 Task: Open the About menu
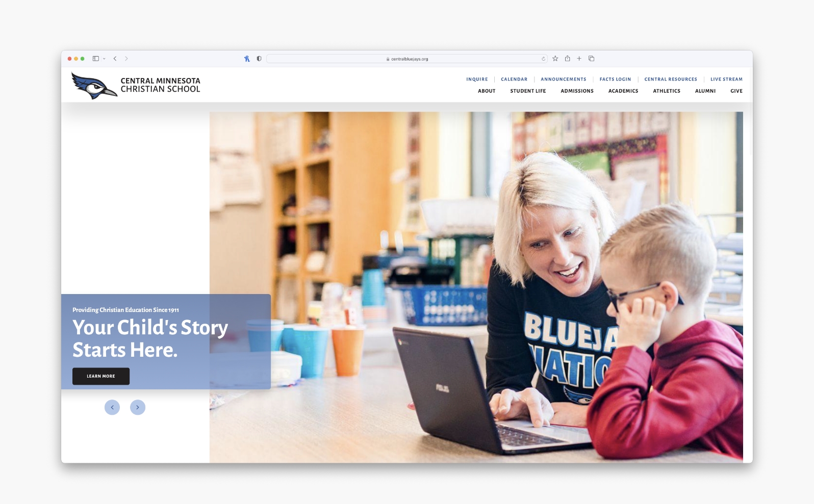[487, 91]
